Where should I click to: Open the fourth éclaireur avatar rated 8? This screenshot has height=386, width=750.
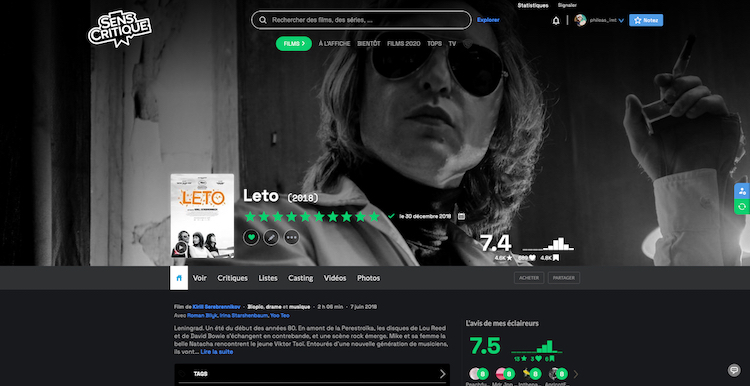point(557,374)
